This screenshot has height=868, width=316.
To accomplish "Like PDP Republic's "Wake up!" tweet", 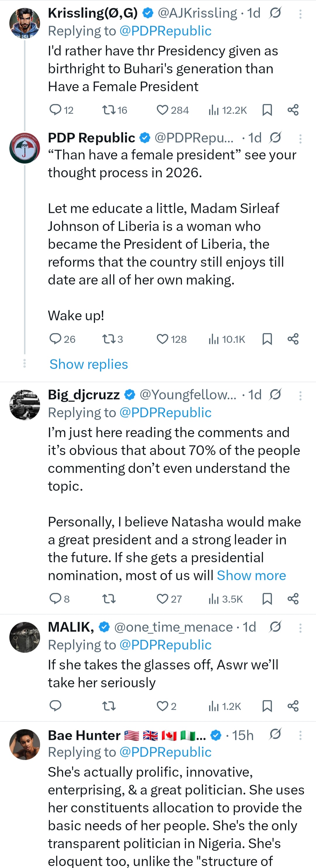I will (x=163, y=339).
